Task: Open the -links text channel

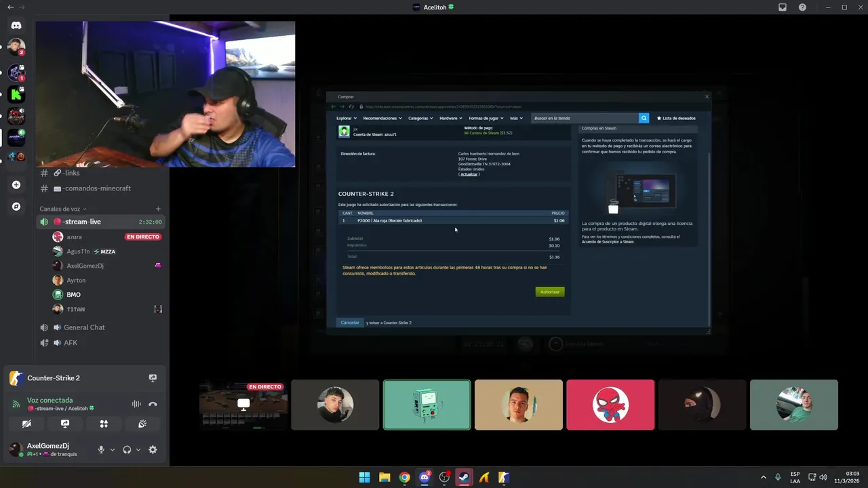Action: point(100,173)
